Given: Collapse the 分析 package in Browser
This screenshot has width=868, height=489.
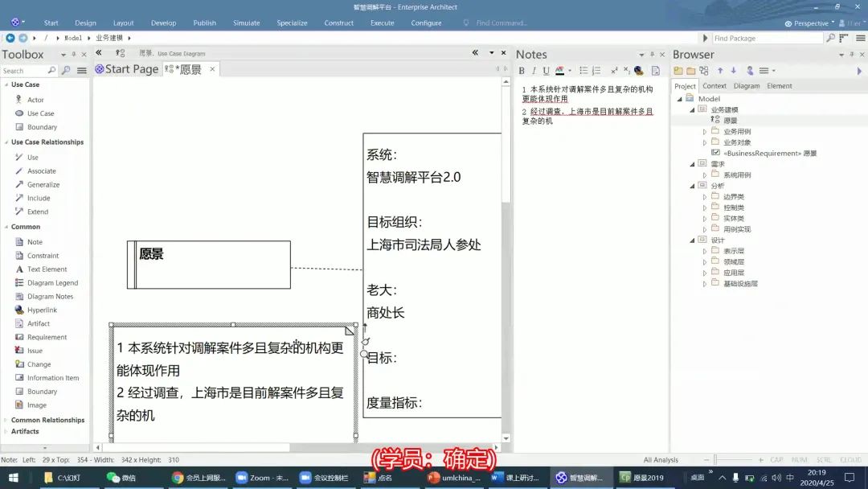Looking at the screenshot, I should pos(692,186).
